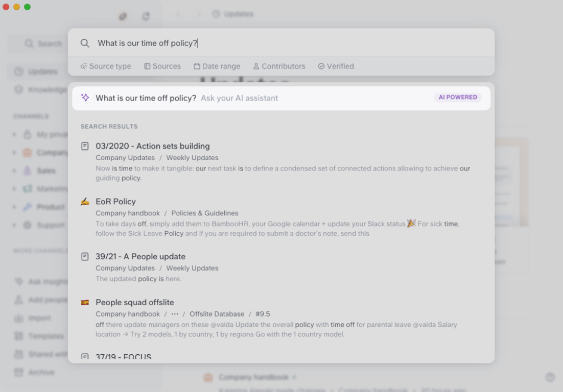
Task: Click the document icon beside 39/21 People update
Action: [85, 256]
